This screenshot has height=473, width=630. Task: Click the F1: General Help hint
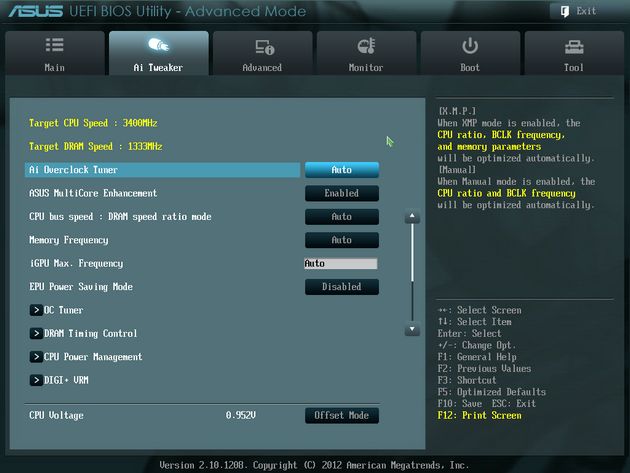pyautogui.click(x=477, y=356)
